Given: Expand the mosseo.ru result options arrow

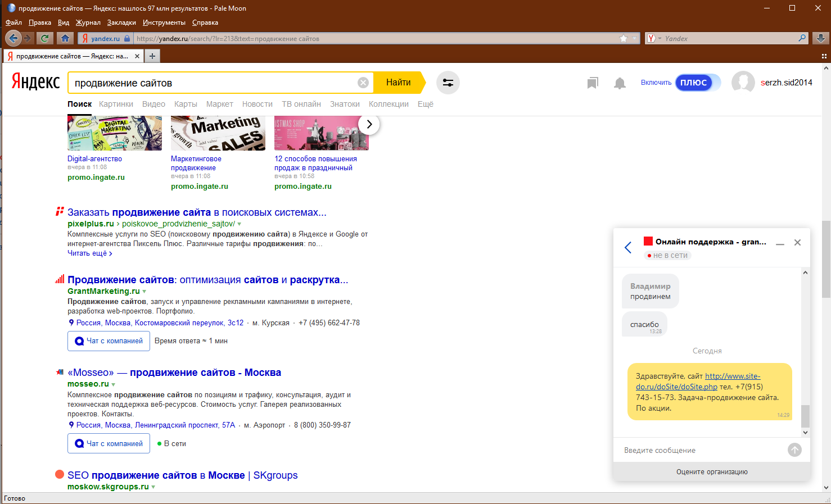Looking at the screenshot, I should pyautogui.click(x=113, y=384).
